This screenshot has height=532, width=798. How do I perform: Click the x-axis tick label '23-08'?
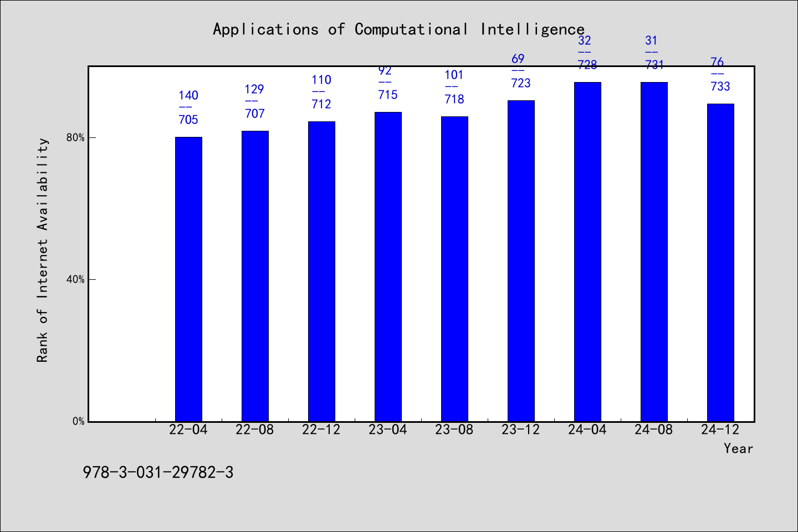click(x=454, y=430)
